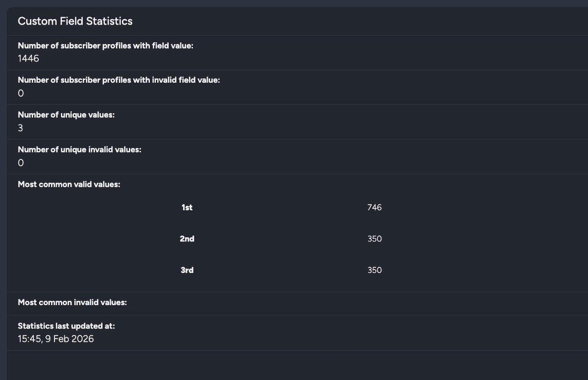Click the 2nd rank label
This screenshot has height=380, width=588.
click(187, 239)
